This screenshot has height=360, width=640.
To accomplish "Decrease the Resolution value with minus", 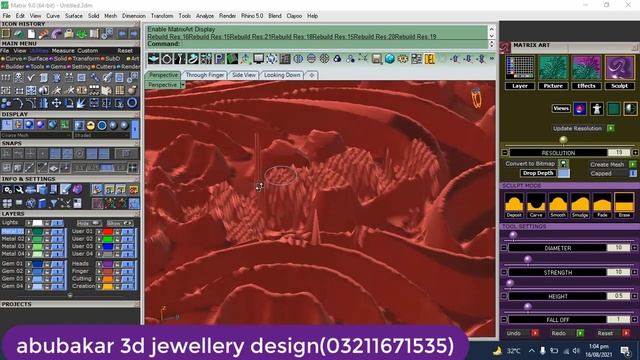I will pyautogui.click(x=504, y=153).
